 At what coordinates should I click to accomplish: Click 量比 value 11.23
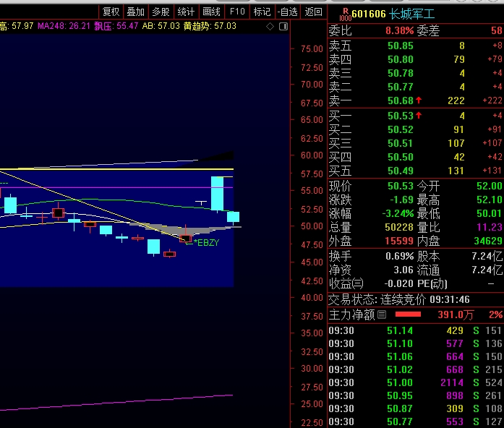(x=490, y=227)
